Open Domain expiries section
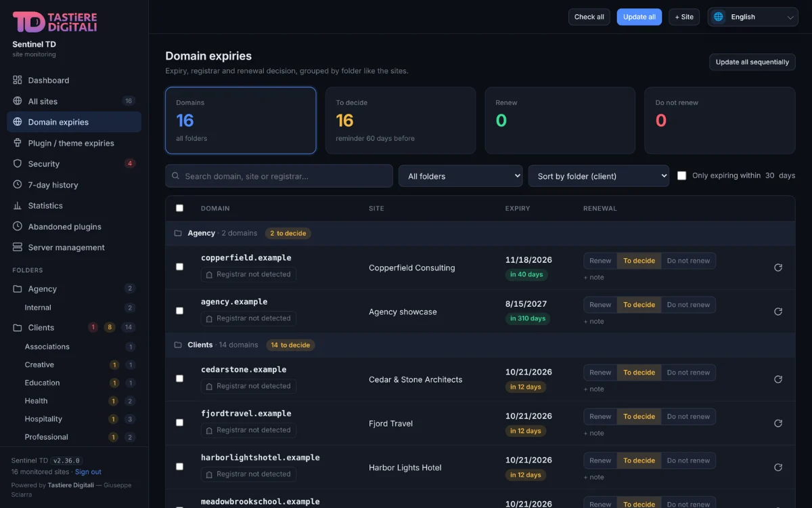 click(x=74, y=122)
